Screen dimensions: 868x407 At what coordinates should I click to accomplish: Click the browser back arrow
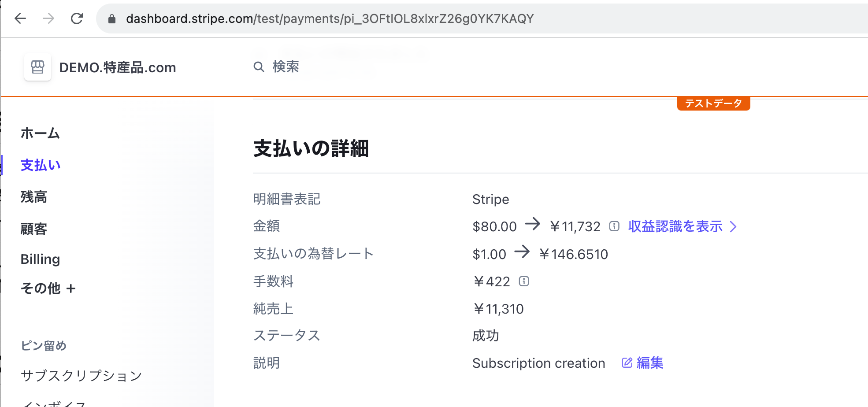(21, 18)
